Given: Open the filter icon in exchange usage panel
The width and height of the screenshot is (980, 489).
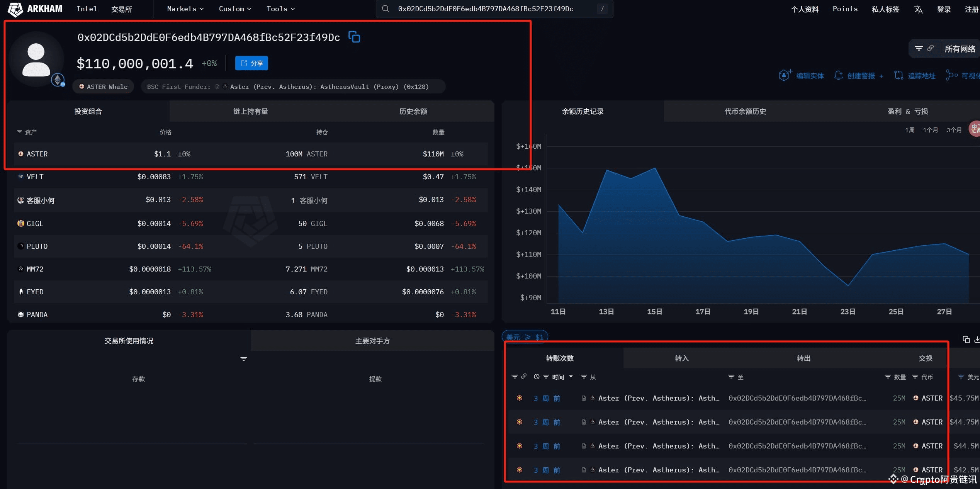Looking at the screenshot, I should [244, 359].
